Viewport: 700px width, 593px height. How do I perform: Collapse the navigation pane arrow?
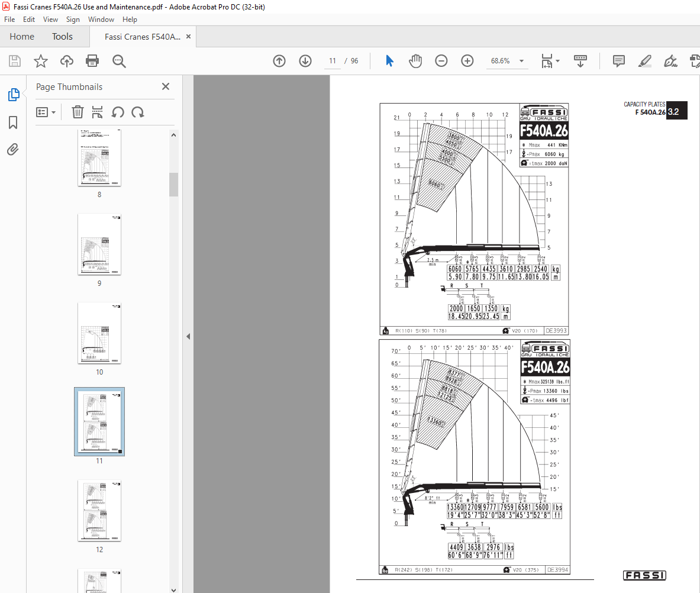coord(188,336)
